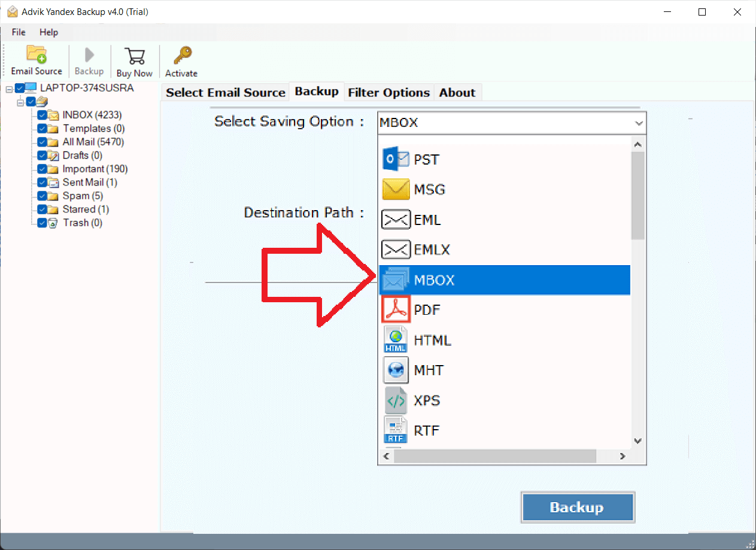Click the Trash bin icon
The height and width of the screenshot is (550, 756).
click(53, 223)
